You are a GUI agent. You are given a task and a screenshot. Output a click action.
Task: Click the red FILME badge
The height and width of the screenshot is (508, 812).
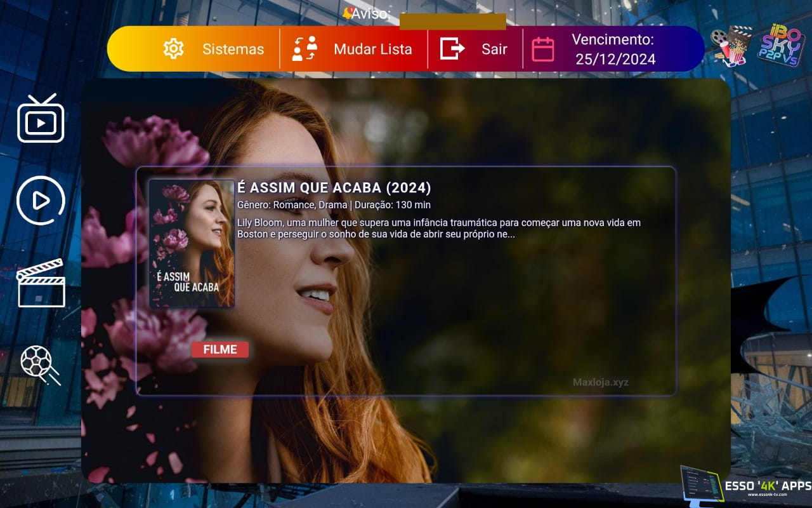[219, 349]
